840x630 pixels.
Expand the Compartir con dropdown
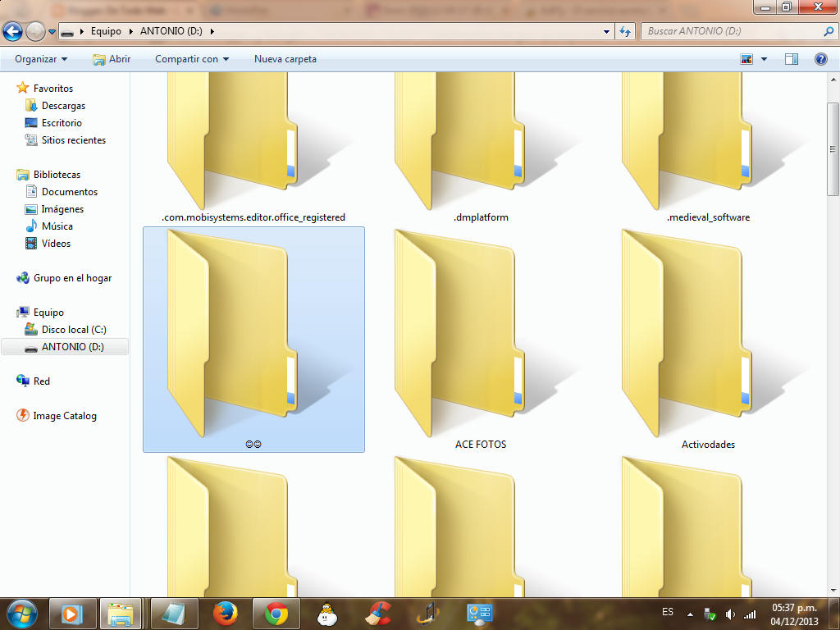192,59
